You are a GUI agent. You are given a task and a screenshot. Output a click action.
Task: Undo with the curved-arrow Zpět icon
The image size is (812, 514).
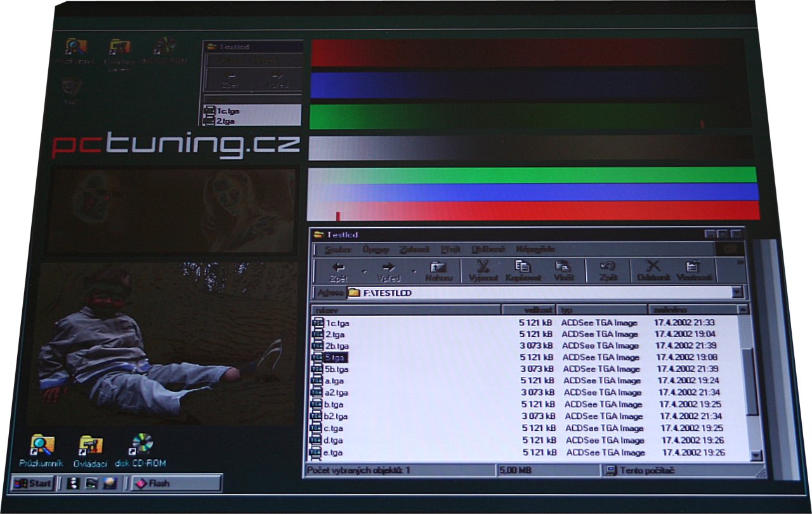(608, 271)
